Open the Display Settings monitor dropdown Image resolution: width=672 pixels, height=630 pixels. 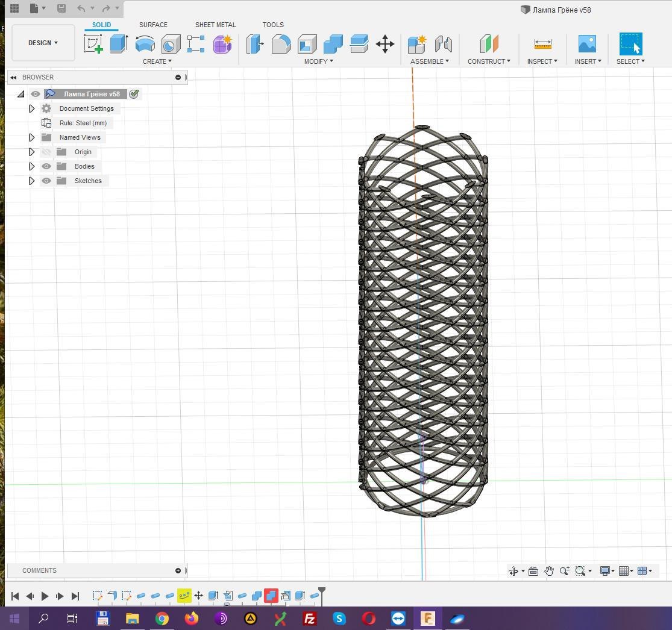point(608,571)
